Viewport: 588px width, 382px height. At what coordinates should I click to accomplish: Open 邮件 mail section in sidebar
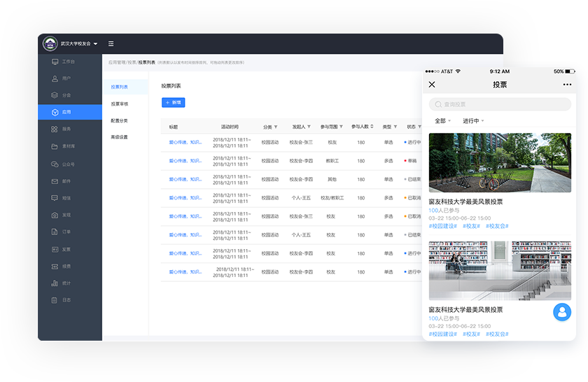(66, 181)
